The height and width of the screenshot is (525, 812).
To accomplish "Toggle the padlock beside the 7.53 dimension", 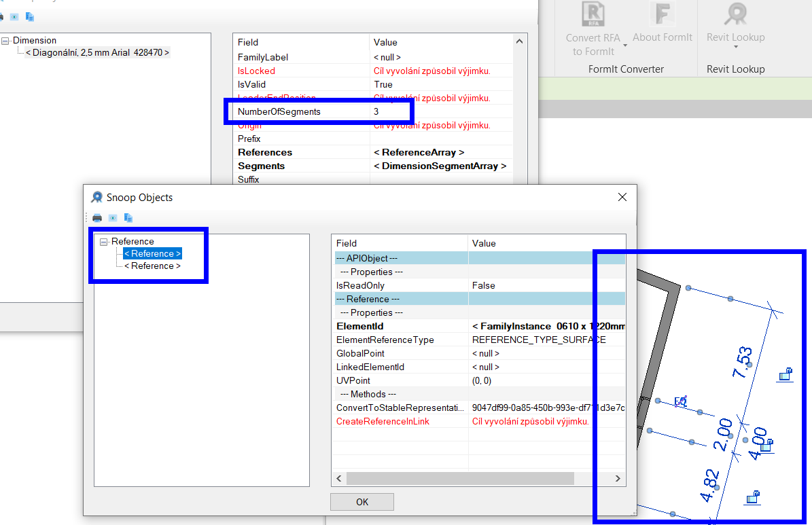I will (785, 374).
